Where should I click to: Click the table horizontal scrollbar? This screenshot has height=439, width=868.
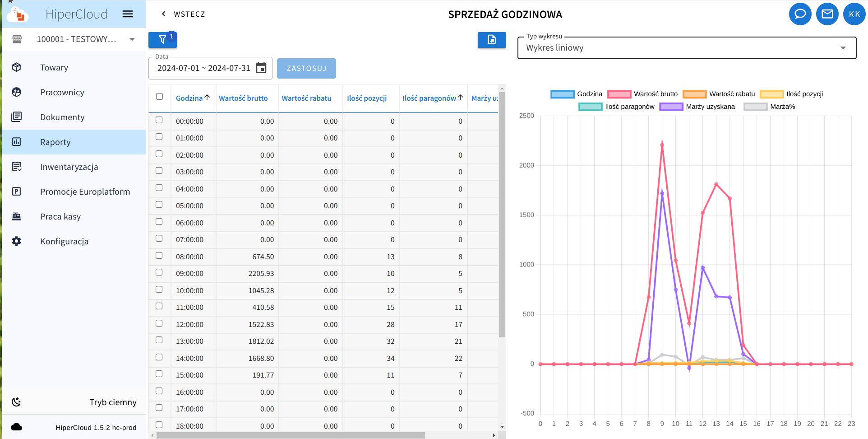click(x=291, y=435)
